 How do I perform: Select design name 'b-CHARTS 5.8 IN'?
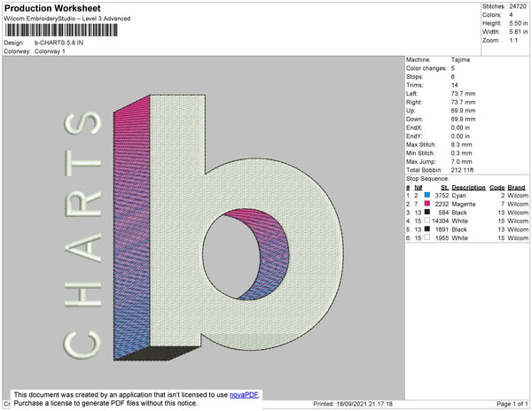[x=59, y=43]
